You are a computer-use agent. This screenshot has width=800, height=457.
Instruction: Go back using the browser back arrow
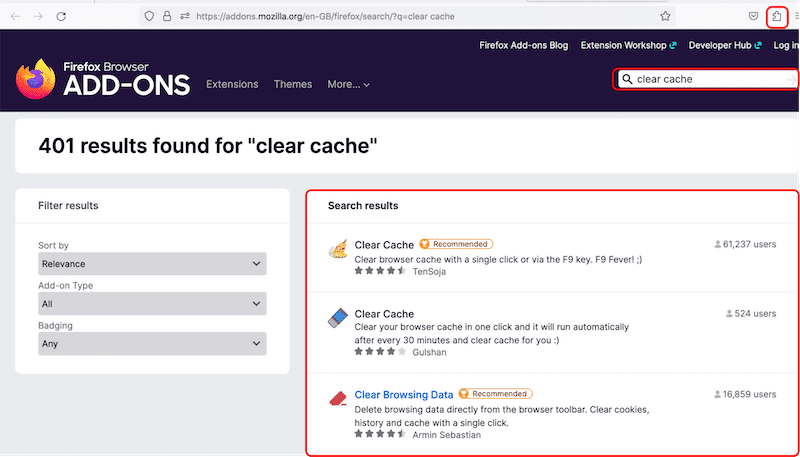coord(15,17)
